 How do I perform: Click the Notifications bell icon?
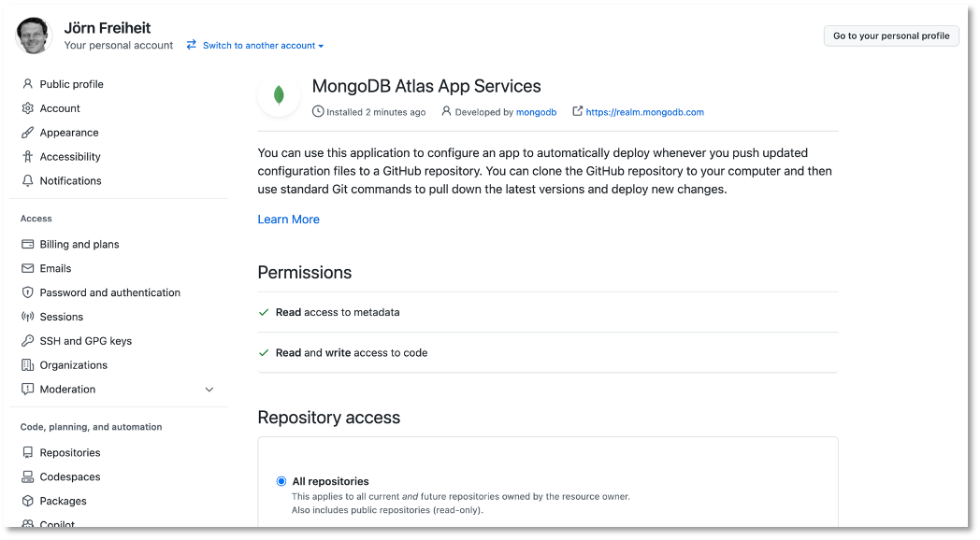tap(27, 180)
